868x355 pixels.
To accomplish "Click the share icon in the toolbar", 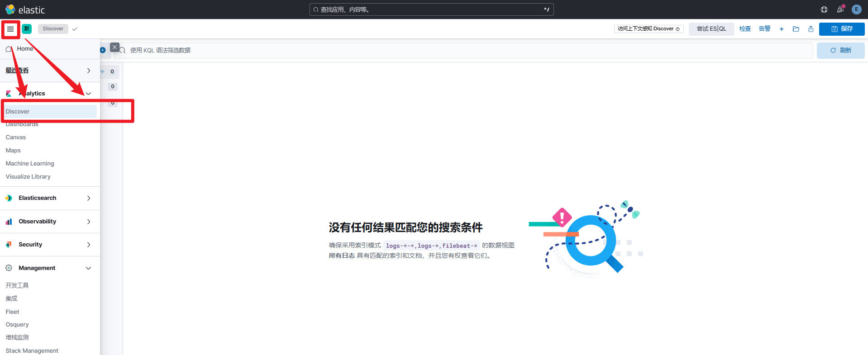I will [x=811, y=29].
